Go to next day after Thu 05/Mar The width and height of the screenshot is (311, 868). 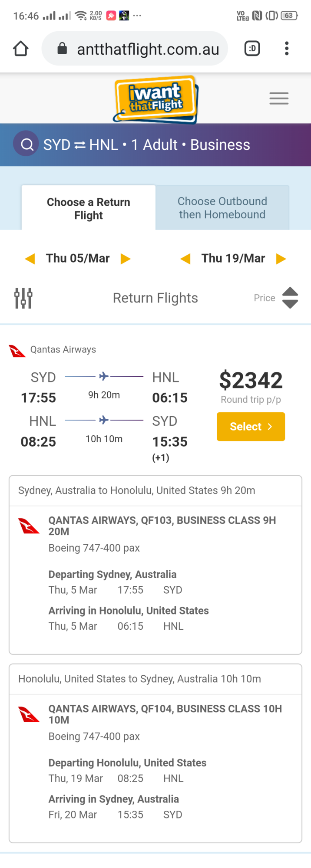[126, 259]
